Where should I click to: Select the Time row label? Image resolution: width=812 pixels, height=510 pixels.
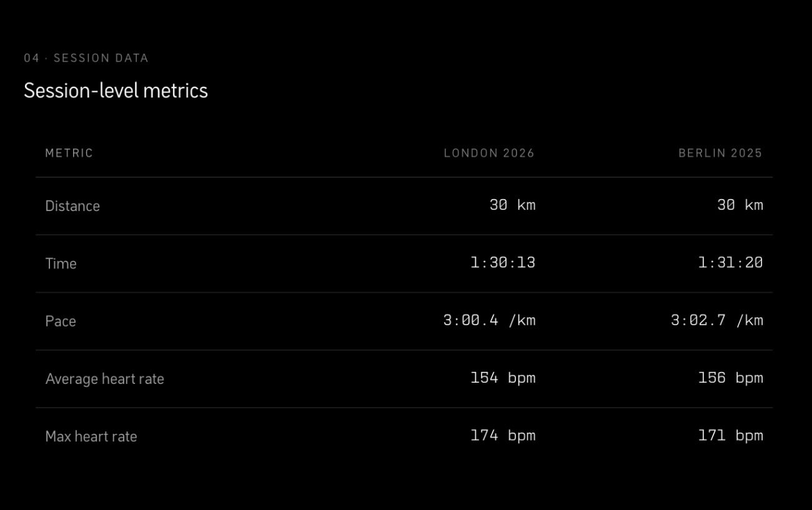[x=61, y=263]
